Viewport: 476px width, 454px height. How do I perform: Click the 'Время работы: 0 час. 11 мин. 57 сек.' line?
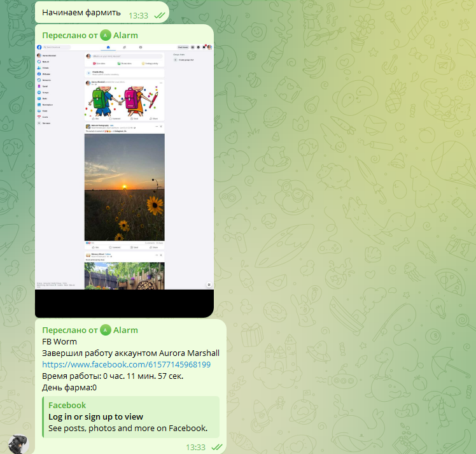point(113,376)
